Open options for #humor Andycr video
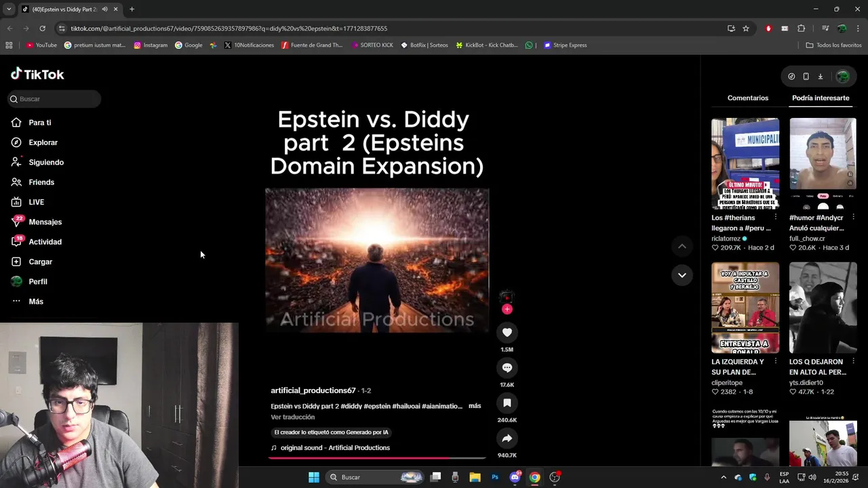This screenshot has height=488, width=868. click(853, 218)
